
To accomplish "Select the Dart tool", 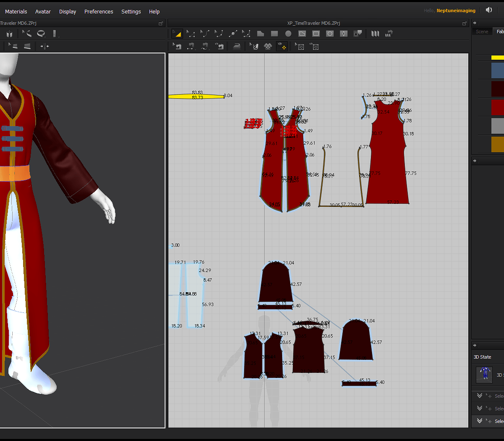I will point(344,34).
